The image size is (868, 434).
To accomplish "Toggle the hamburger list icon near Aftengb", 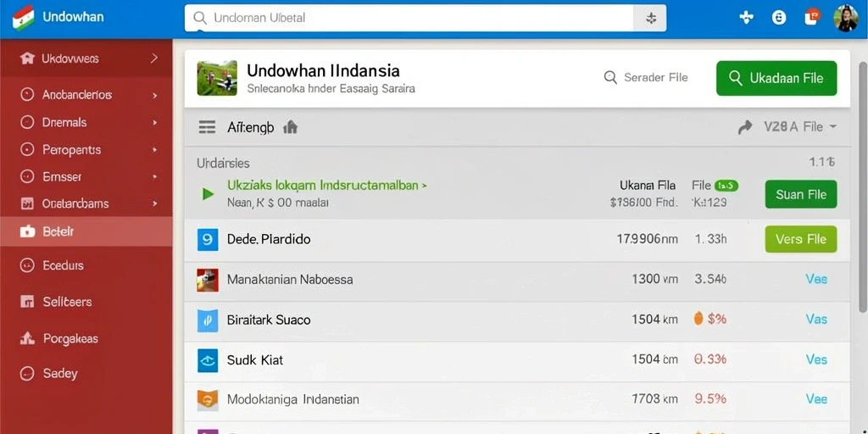I will click(207, 128).
